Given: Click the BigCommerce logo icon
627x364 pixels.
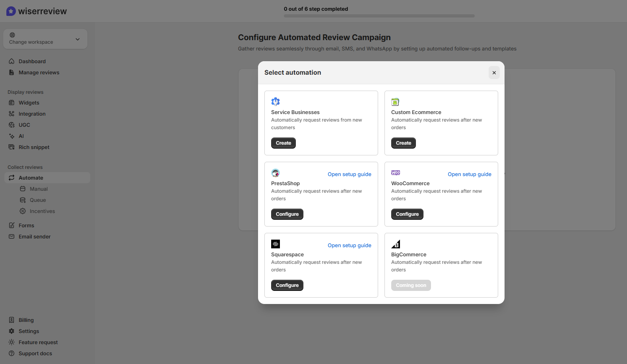Looking at the screenshot, I should pyautogui.click(x=396, y=244).
